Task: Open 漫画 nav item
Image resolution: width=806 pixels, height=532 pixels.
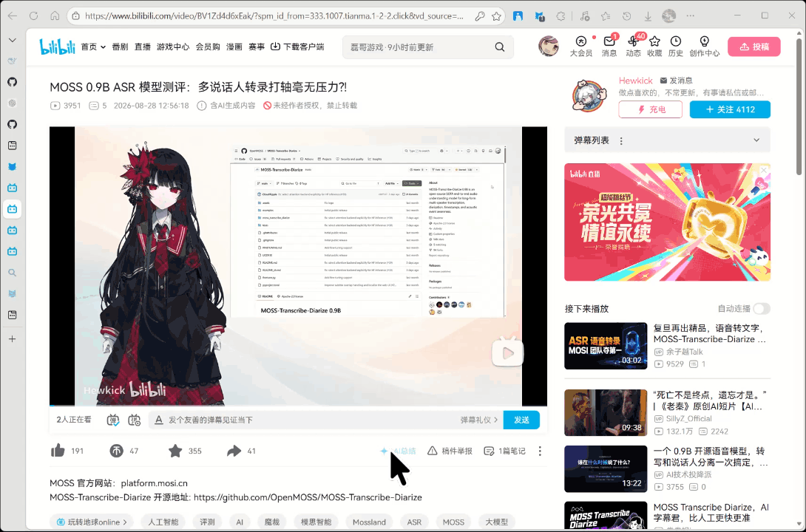Action: (234, 47)
